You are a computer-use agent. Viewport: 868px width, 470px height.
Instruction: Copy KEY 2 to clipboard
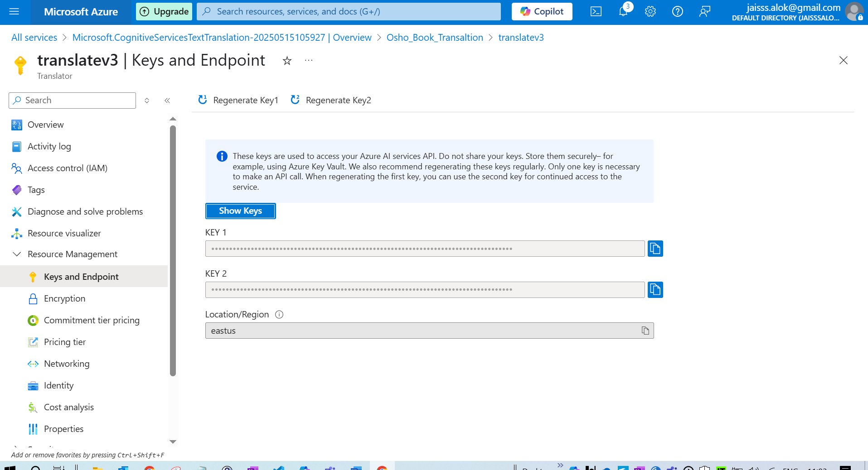pyautogui.click(x=655, y=290)
